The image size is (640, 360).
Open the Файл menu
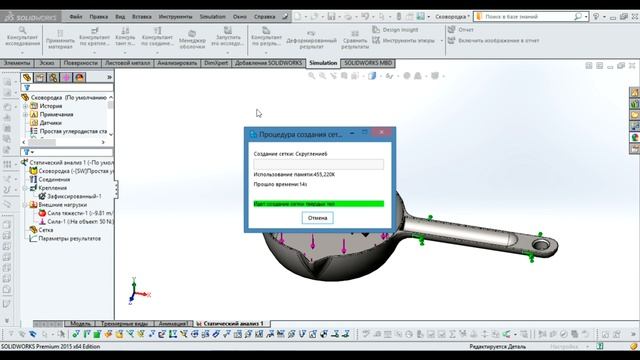point(76,17)
